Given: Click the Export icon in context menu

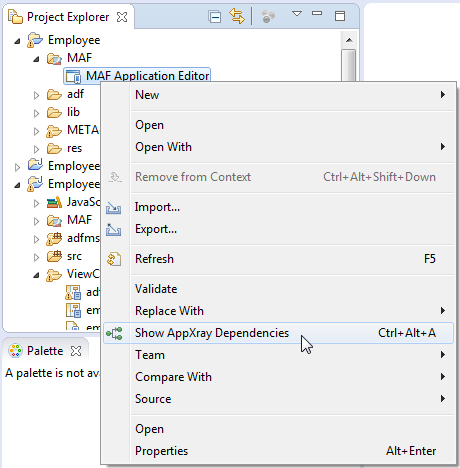Looking at the screenshot, I should point(113,229).
